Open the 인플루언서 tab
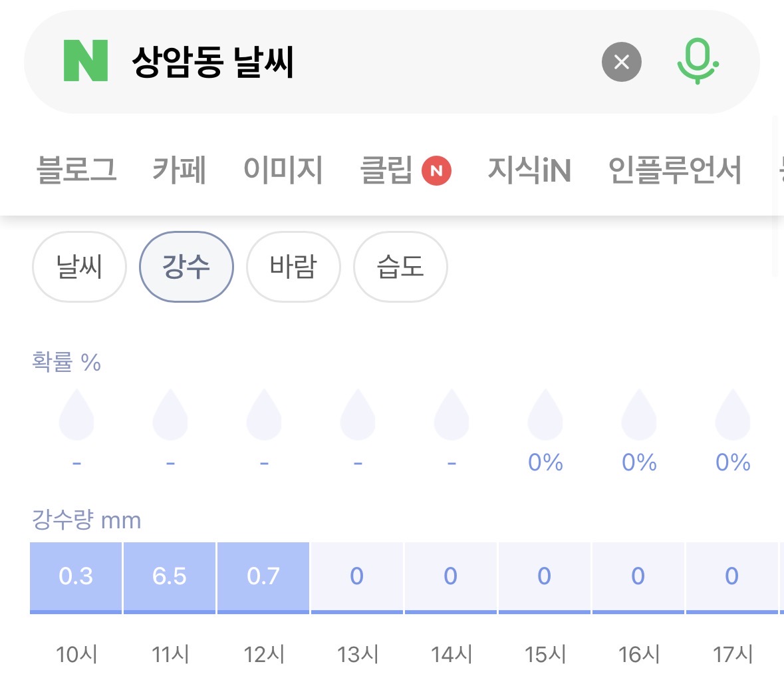Screen dimensions: 784x700 pos(674,170)
